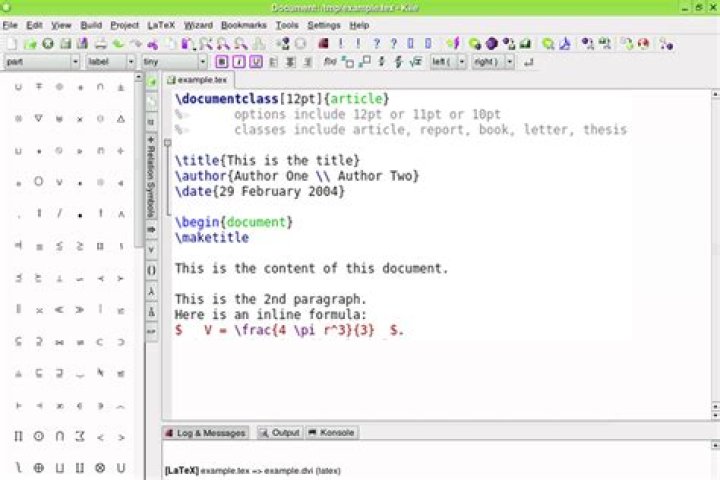Click the lambda Greek letters sidebar tab
The image size is (720, 480).
click(151, 291)
